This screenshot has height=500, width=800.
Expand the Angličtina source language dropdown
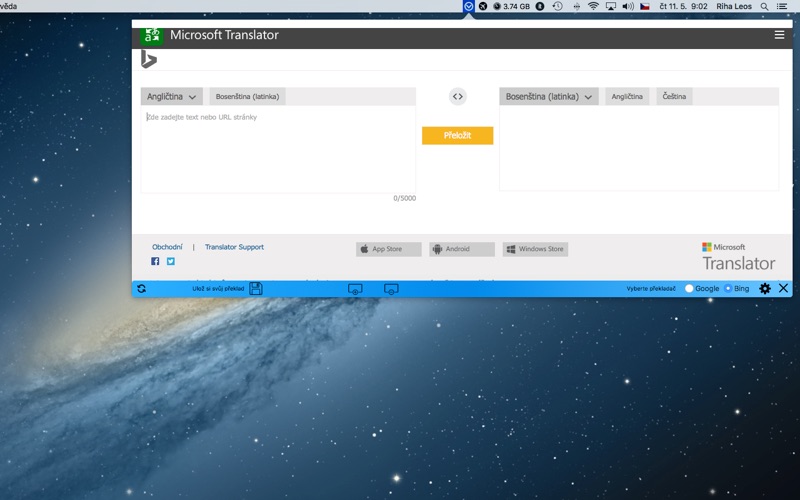tap(171, 96)
